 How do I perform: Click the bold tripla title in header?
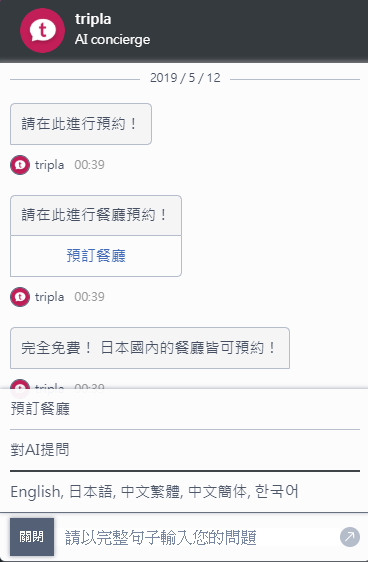93,19
